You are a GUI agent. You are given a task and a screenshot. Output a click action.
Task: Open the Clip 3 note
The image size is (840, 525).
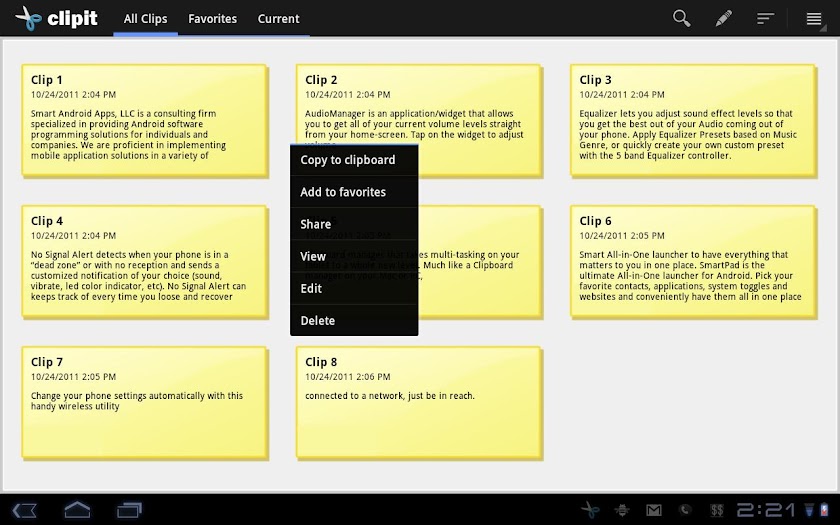coord(693,121)
